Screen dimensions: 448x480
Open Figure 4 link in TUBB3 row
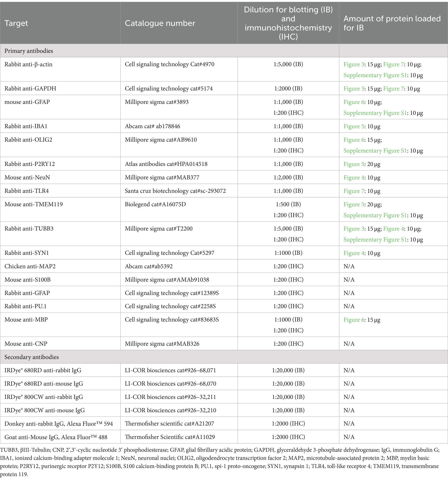click(x=393, y=229)
